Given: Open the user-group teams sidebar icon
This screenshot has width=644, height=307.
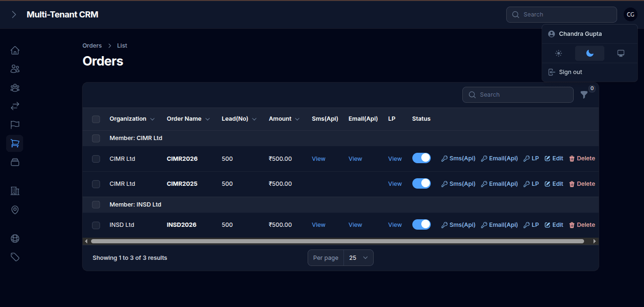Looking at the screenshot, I should pos(15,88).
